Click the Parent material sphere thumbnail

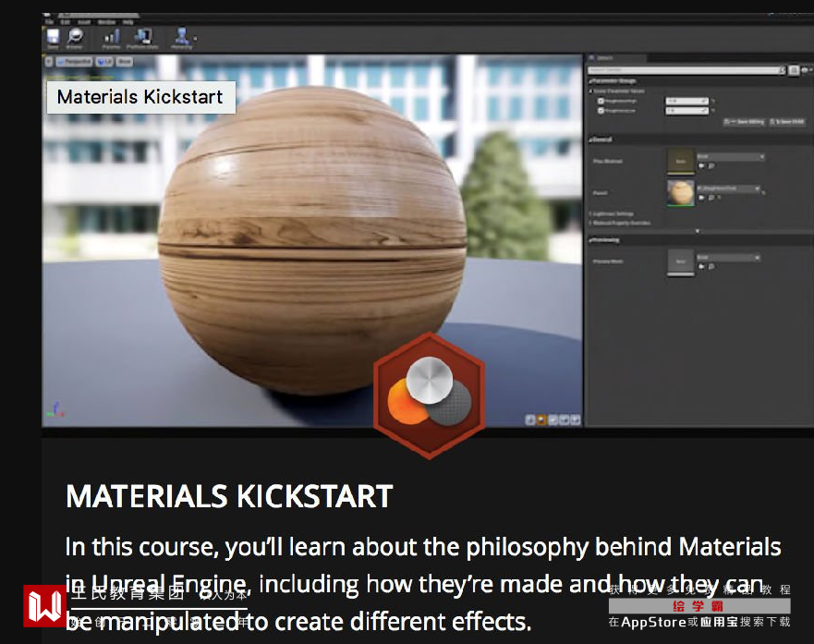(x=681, y=193)
